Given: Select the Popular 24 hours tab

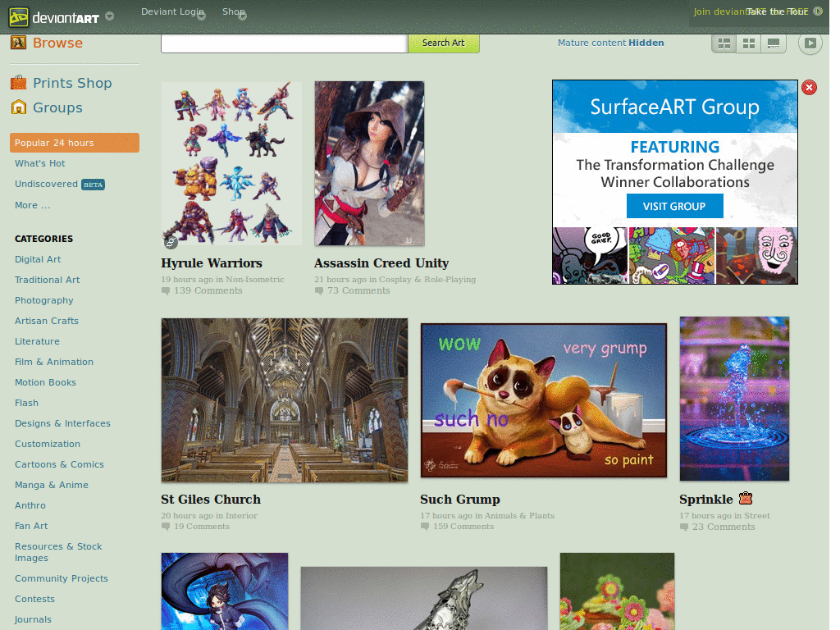Looking at the screenshot, I should (75, 143).
